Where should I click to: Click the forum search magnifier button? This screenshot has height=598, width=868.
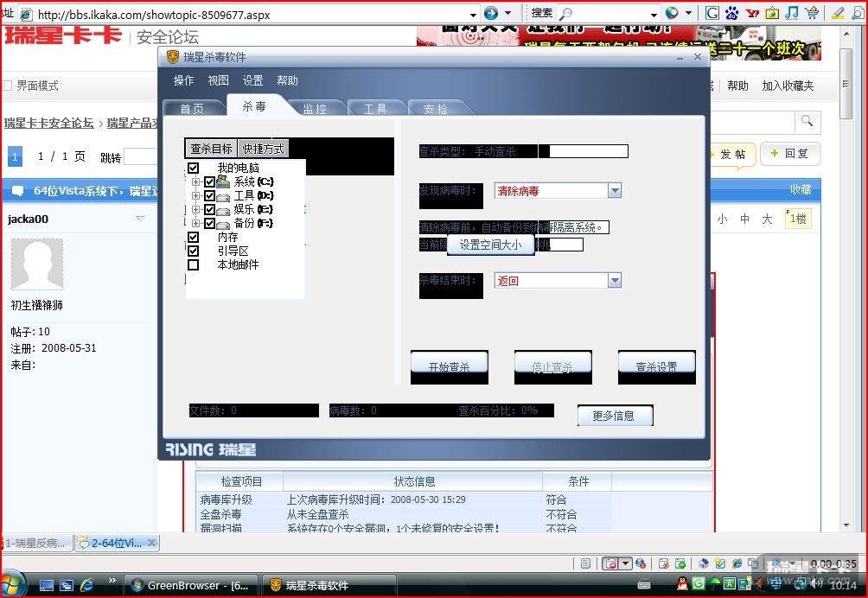pos(807,121)
